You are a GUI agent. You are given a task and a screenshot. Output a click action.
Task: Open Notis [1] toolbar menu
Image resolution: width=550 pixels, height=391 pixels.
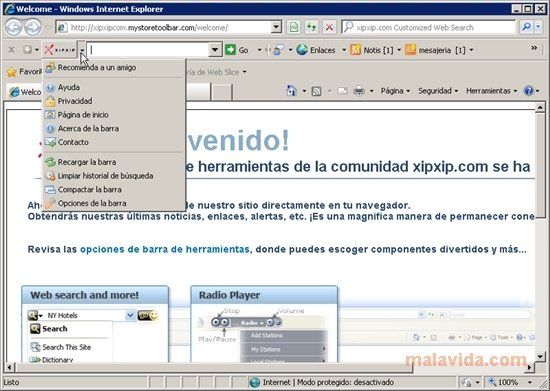[375, 50]
